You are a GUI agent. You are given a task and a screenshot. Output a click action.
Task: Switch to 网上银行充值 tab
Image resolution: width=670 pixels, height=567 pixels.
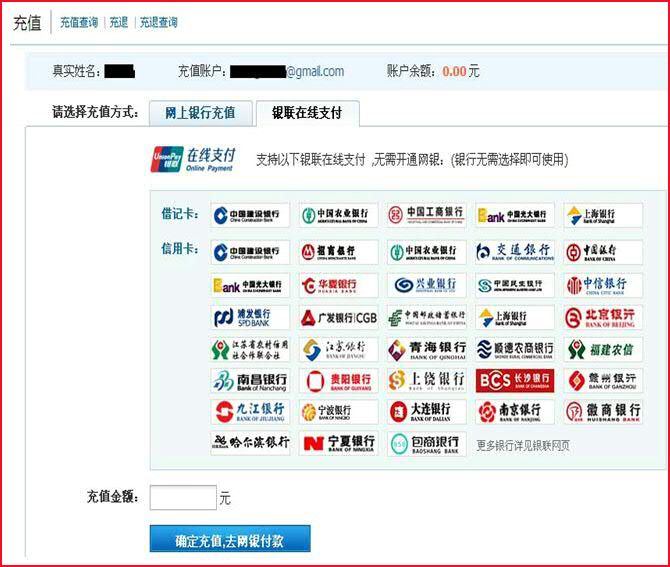(x=200, y=113)
